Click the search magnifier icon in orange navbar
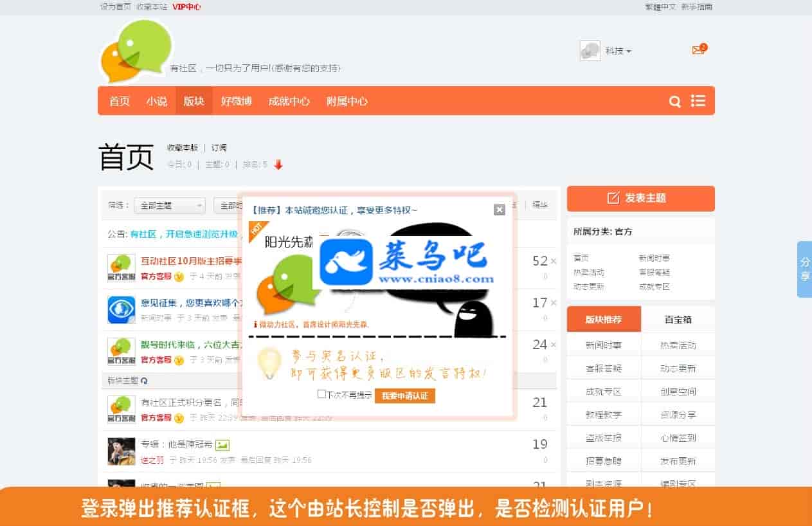This screenshot has height=526, width=812. (x=674, y=102)
